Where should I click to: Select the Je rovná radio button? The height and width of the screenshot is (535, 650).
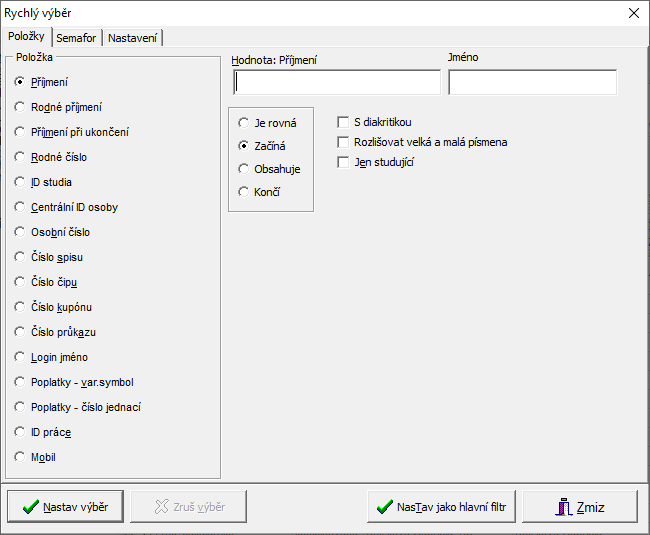(243, 123)
